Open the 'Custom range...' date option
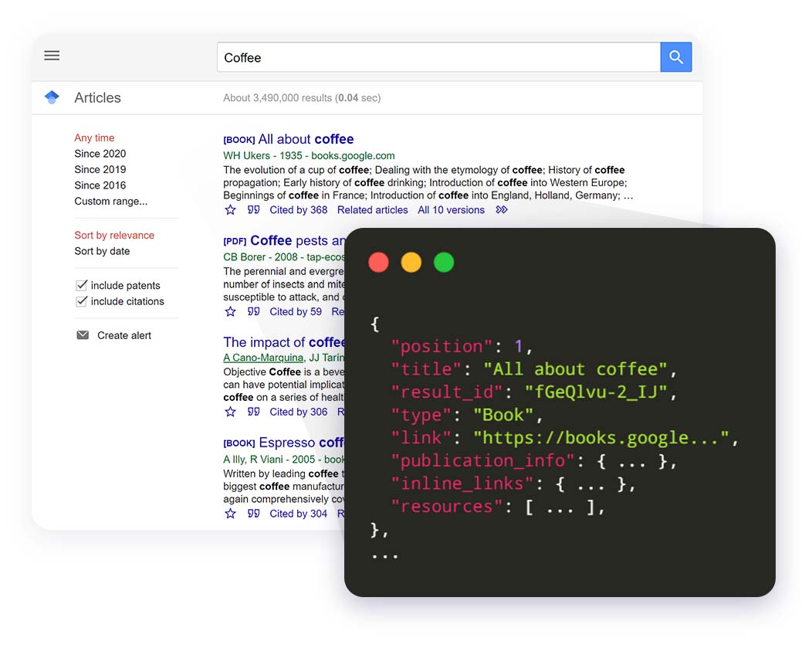The height and width of the screenshot is (645, 812). point(110,201)
